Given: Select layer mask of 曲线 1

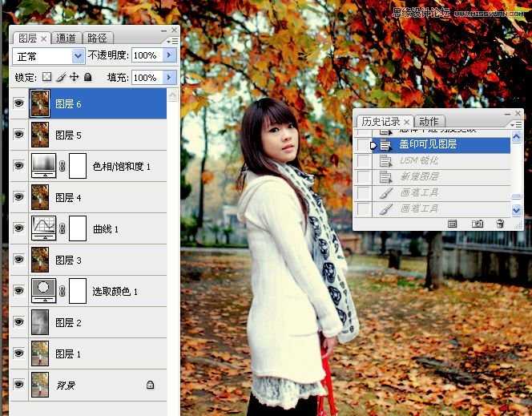Looking at the screenshot, I should tap(78, 228).
